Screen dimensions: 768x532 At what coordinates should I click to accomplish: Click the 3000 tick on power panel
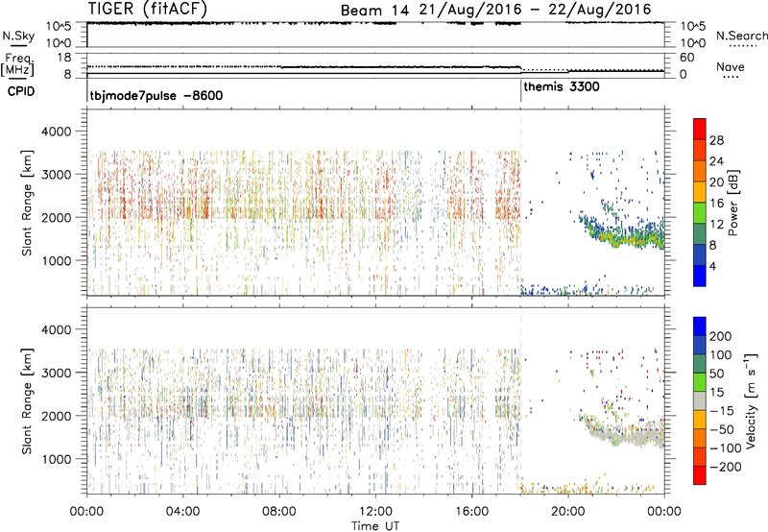pyautogui.click(x=57, y=175)
